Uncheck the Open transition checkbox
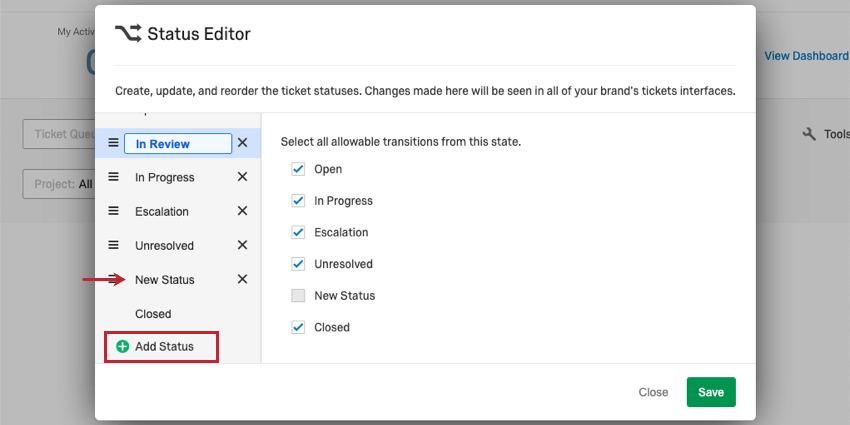Screen dimensions: 850x425 [x=298, y=169]
